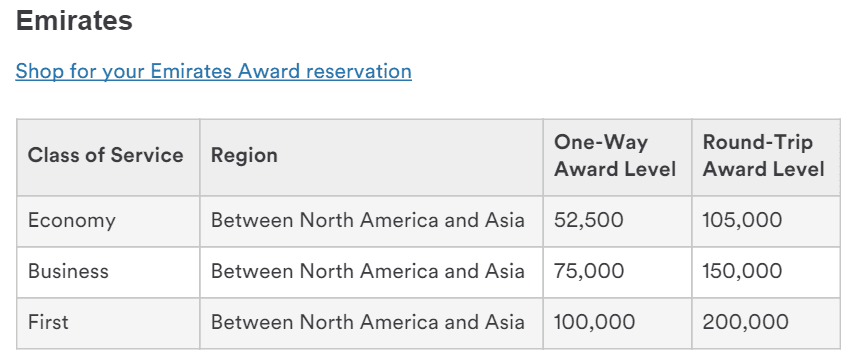
Task: Select the 75,000 one-way value
Action: pyautogui.click(x=589, y=272)
